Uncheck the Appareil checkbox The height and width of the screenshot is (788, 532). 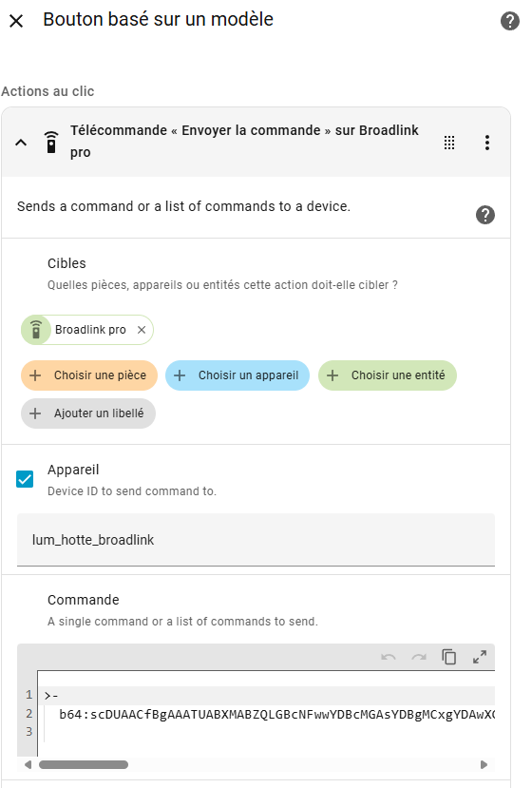25,479
